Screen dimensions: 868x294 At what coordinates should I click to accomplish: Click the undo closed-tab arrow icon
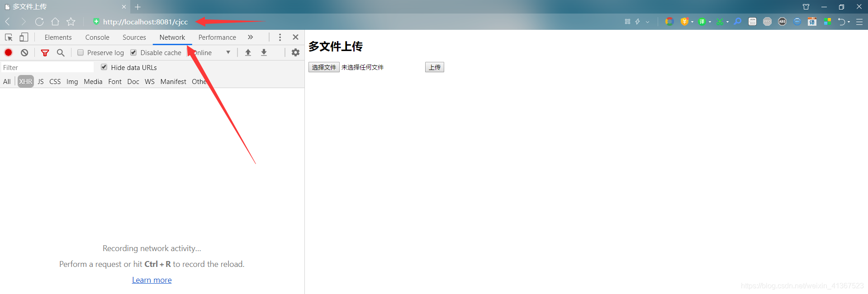[842, 22]
